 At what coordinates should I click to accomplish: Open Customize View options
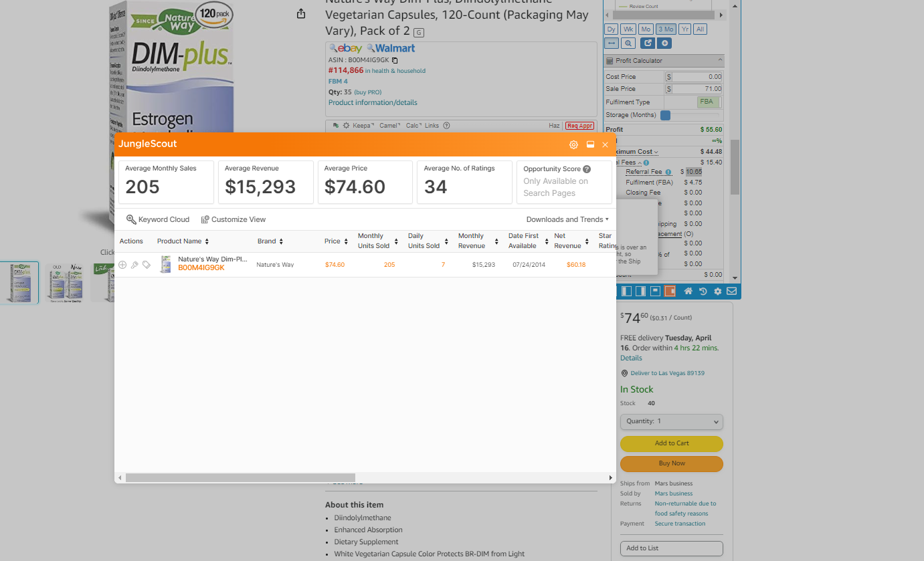[234, 219]
